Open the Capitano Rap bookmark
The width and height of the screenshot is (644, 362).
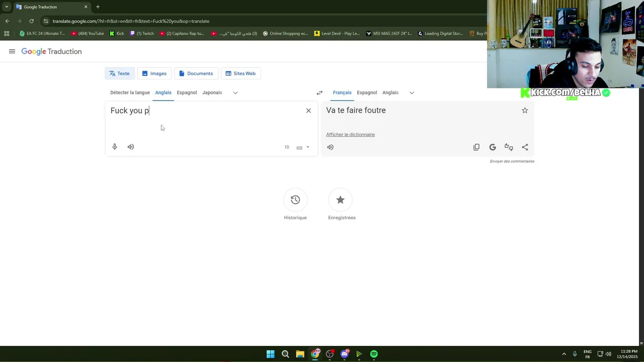click(x=182, y=34)
